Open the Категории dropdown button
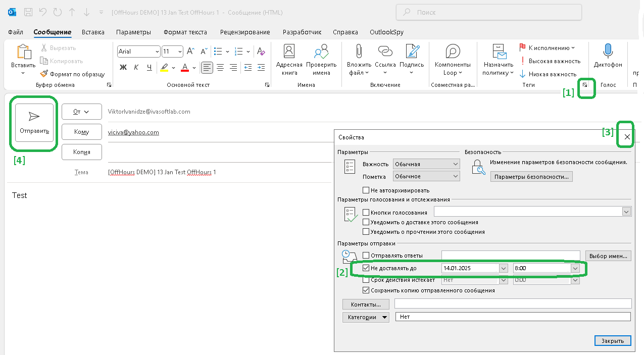The height and width of the screenshot is (355, 644). pyautogui.click(x=366, y=317)
